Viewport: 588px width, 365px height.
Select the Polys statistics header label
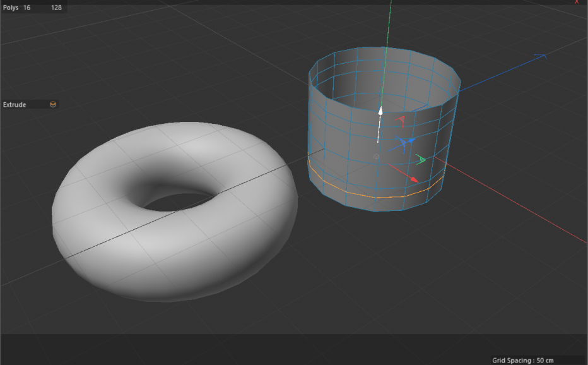click(11, 9)
